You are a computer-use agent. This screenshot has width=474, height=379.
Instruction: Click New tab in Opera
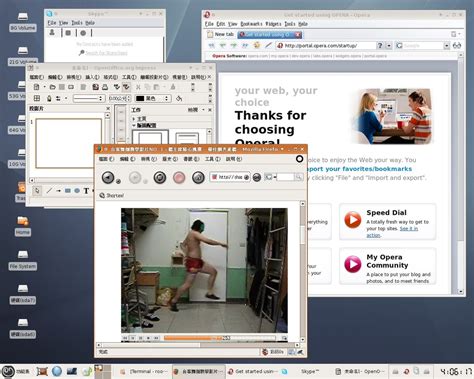click(x=221, y=34)
